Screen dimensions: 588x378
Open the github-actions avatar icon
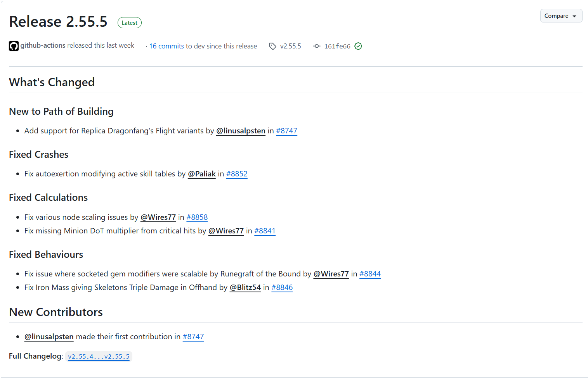[14, 46]
